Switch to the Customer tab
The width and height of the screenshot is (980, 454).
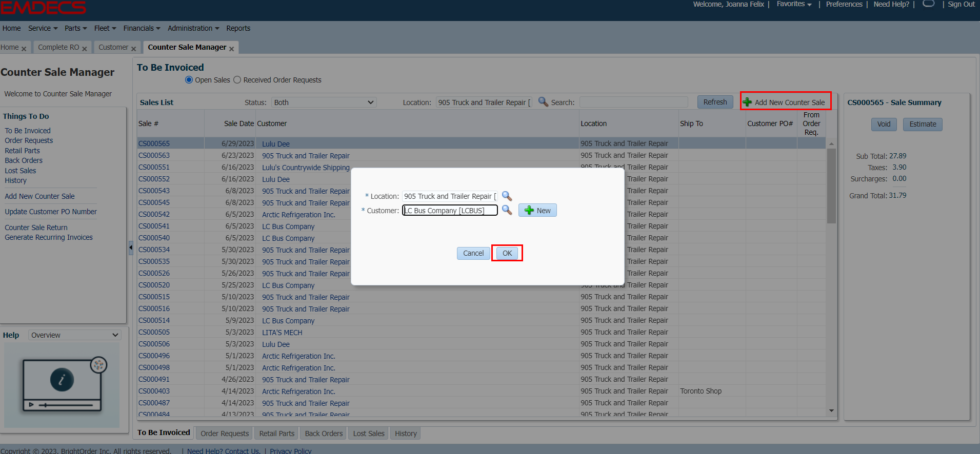[x=113, y=47]
